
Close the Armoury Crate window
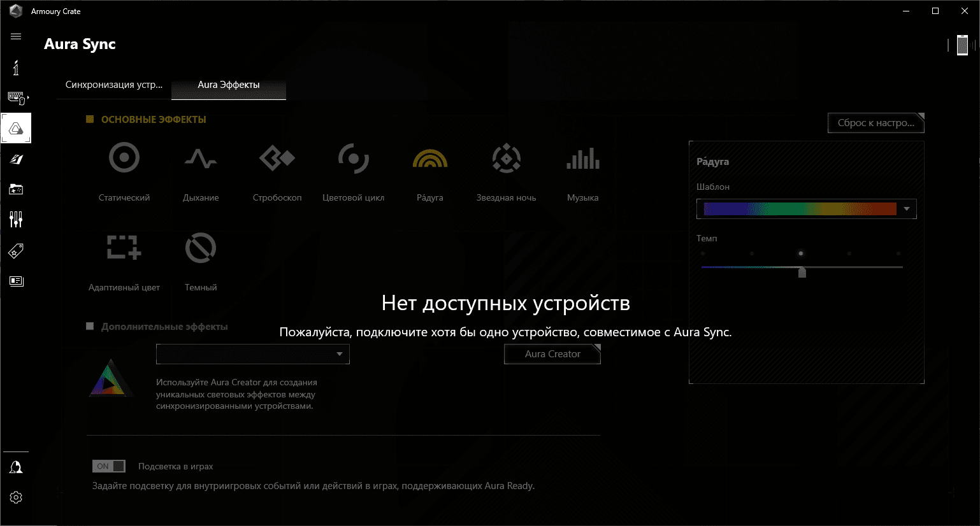tap(965, 11)
